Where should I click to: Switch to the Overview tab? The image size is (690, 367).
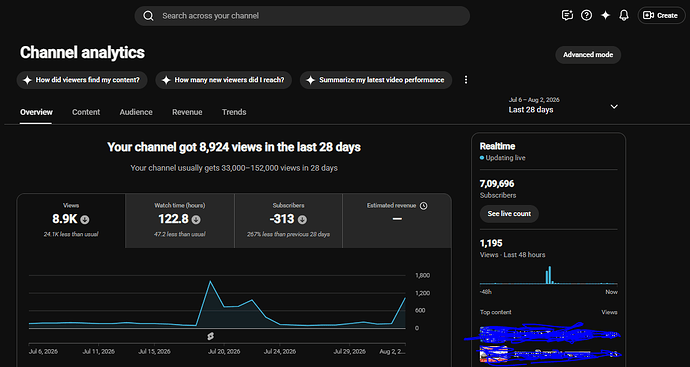pos(36,112)
